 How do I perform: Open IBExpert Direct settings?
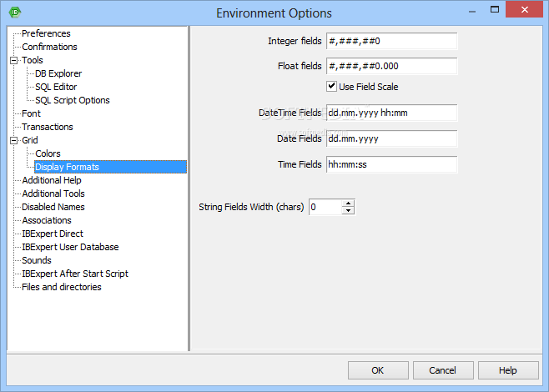53,234
